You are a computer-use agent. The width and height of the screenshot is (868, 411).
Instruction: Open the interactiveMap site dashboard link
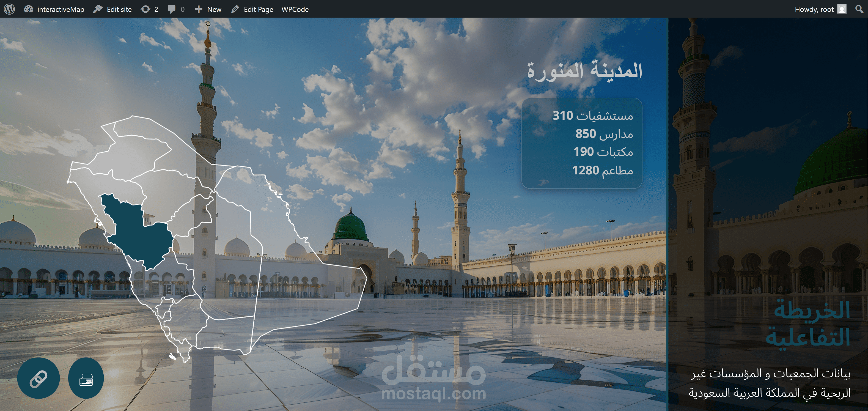(x=54, y=9)
